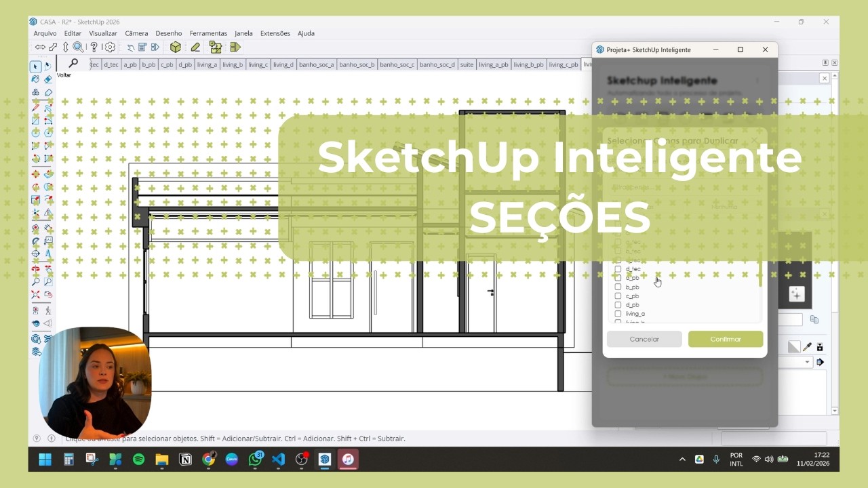This screenshot has height=488, width=868.
Task: Open Visual Studio Code from the taskbar
Action: click(x=278, y=460)
